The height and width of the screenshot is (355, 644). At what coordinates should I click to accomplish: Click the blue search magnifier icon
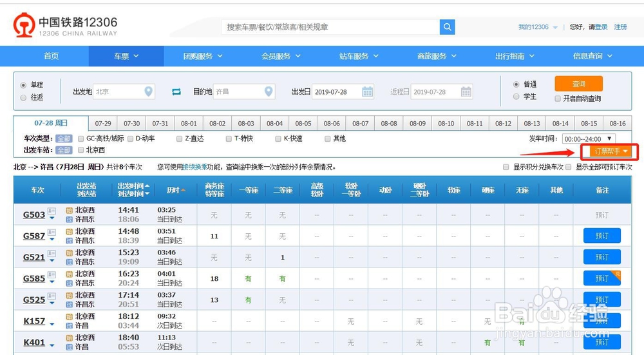point(448,27)
